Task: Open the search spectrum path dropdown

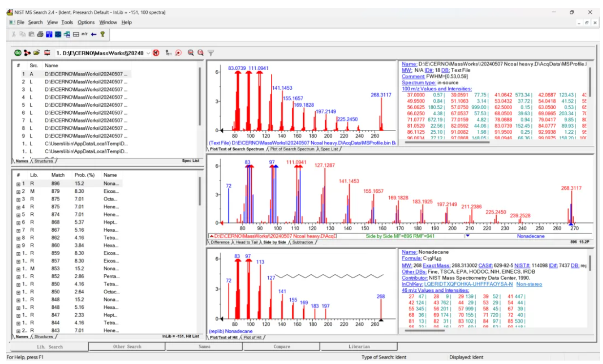Action: tap(148, 53)
